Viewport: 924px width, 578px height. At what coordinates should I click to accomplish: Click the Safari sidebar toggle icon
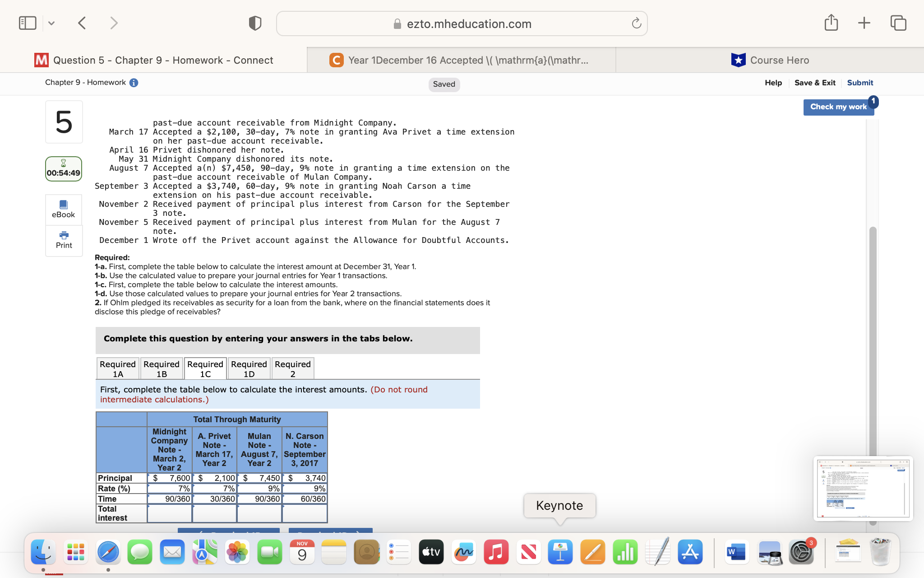point(28,23)
